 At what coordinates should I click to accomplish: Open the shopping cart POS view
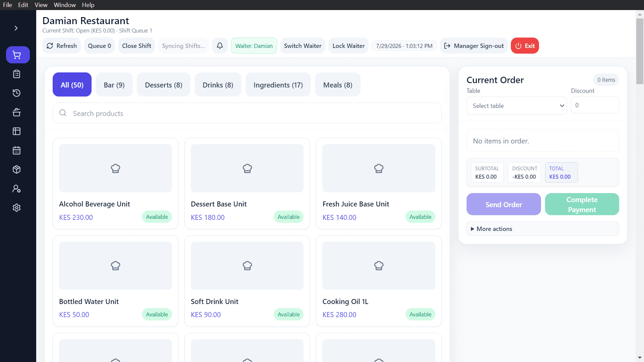click(18, 55)
